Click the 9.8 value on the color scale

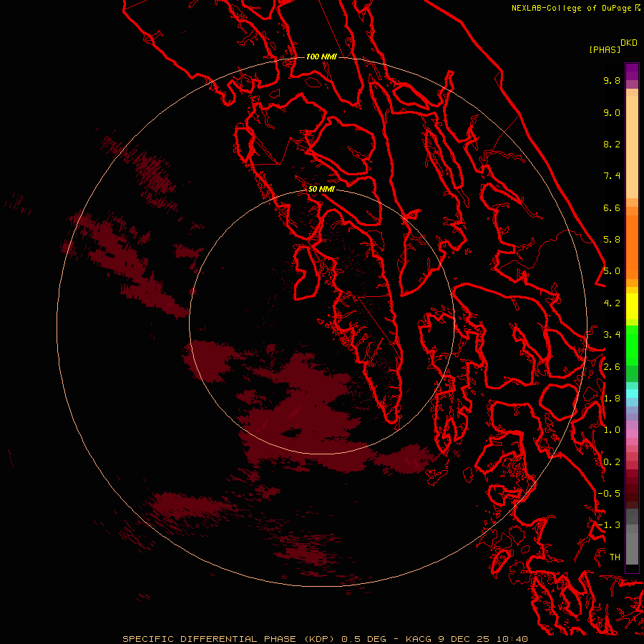tap(612, 80)
